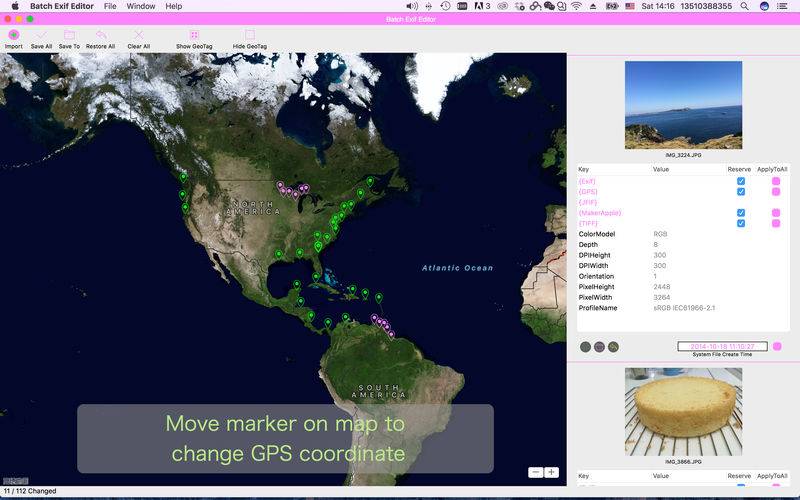Image resolution: width=800 pixels, height=500 pixels.
Task: Click ApplyToAll pink button for {TIFF}
Action: [776, 223]
